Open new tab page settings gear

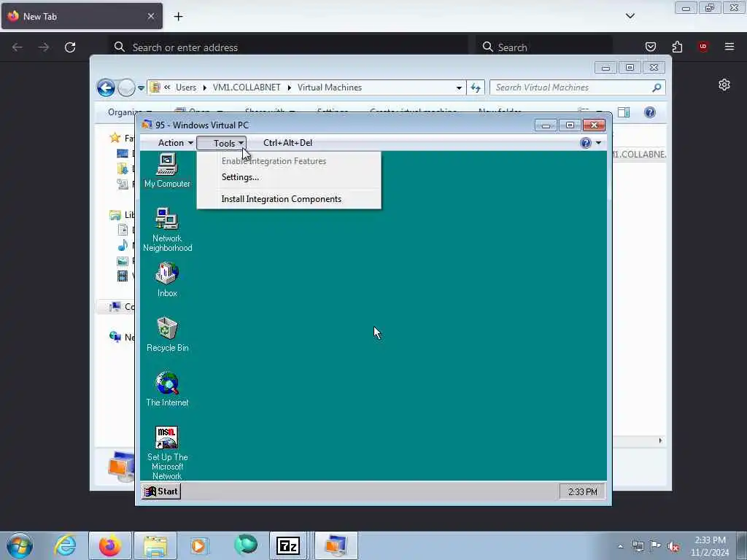(x=724, y=85)
